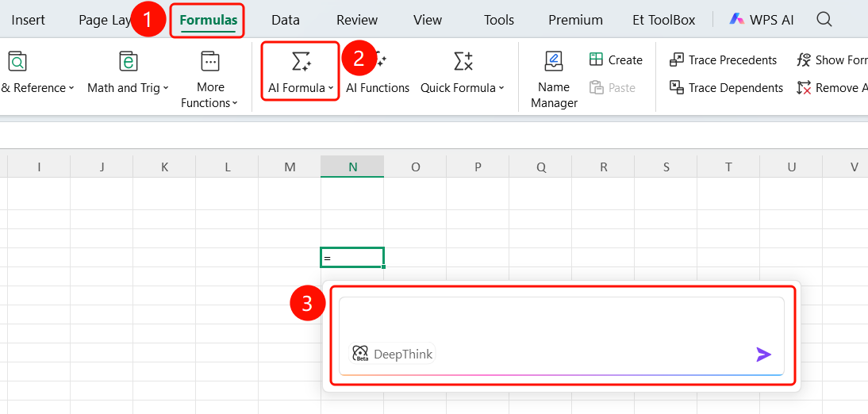Click Trace Dependents

[726, 87]
